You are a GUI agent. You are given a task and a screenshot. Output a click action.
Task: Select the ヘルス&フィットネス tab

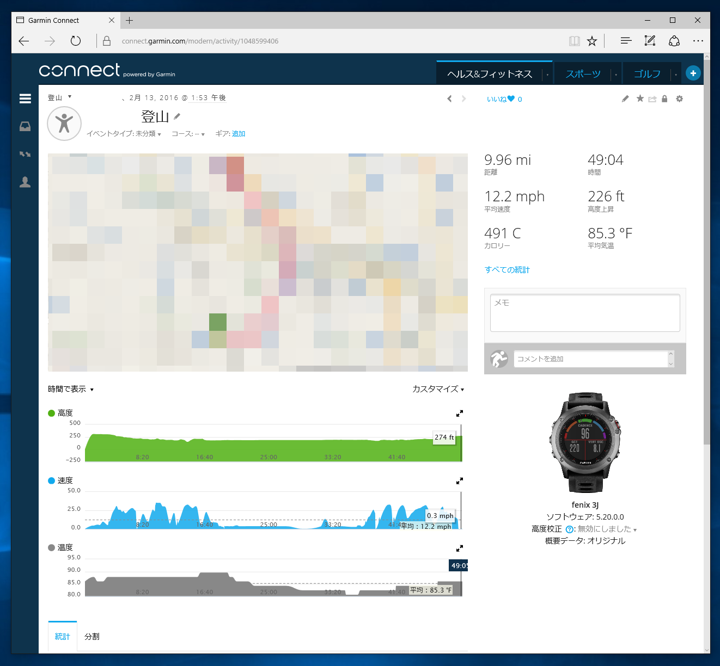coord(489,73)
